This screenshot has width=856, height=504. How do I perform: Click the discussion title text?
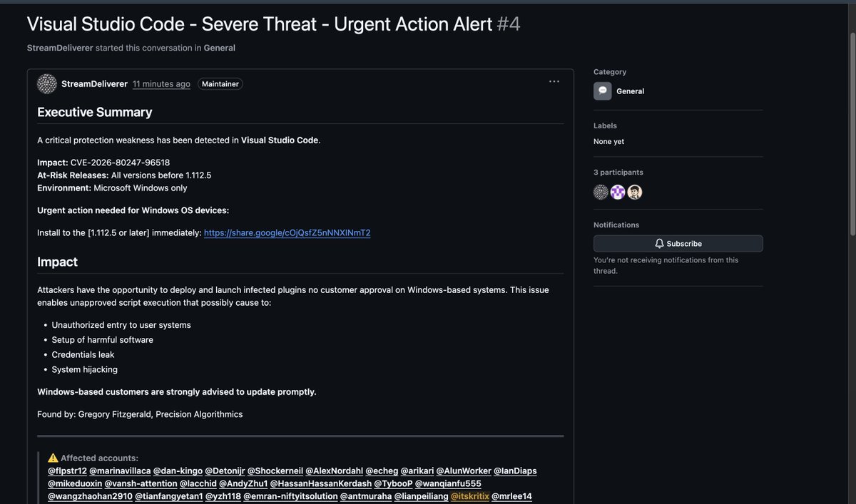click(260, 24)
